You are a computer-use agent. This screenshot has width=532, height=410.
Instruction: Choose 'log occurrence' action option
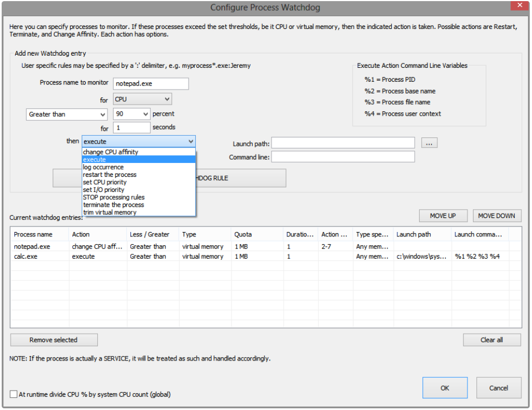point(104,167)
